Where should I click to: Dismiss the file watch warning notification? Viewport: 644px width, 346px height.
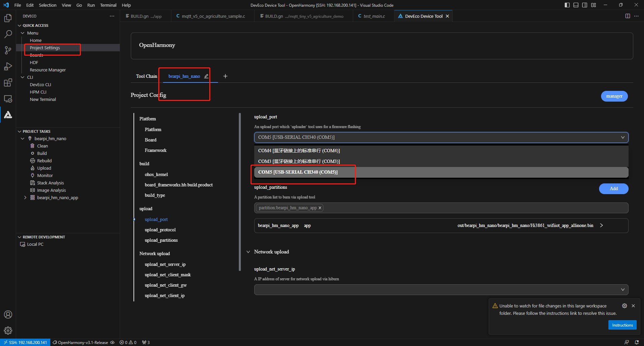coord(633,306)
